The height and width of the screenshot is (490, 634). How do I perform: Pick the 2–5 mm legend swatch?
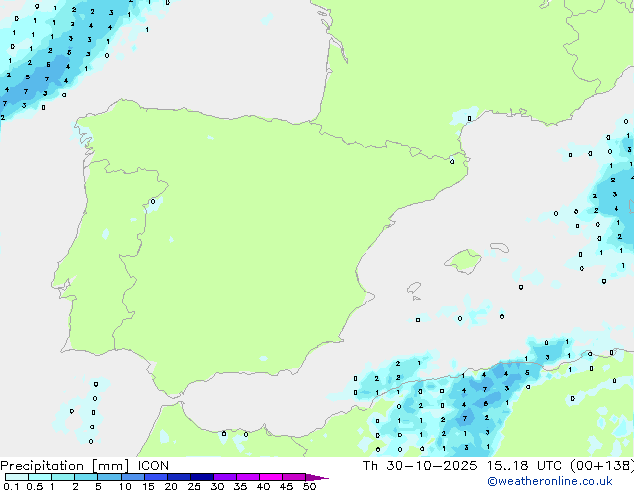(x=86, y=477)
